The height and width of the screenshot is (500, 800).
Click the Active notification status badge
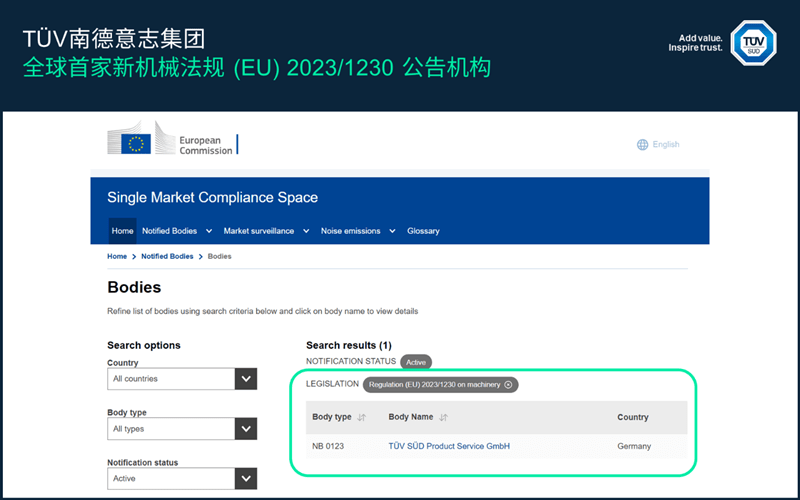[417, 362]
